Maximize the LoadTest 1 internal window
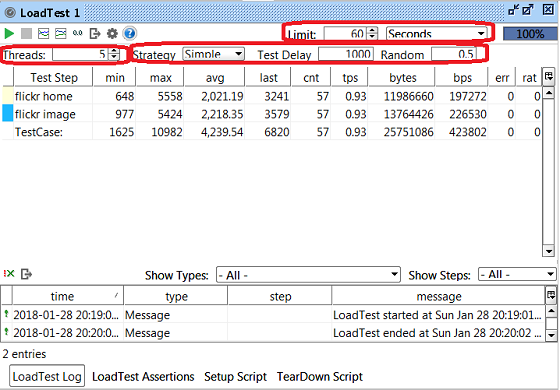This screenshot has height=390, width=560. (528, 10)
